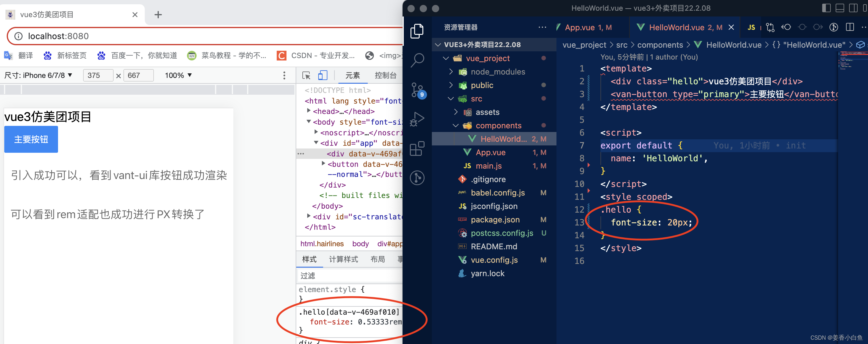Open the device size iPhone 6/7/8 dropdown
The height and width of the screenshot is (344, 868).
38,75
